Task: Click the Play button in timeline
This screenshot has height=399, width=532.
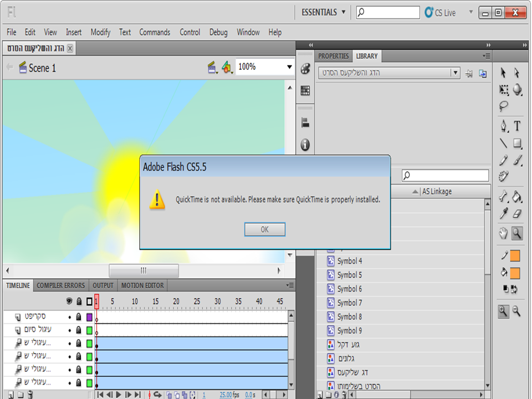Action: (119, 395)
